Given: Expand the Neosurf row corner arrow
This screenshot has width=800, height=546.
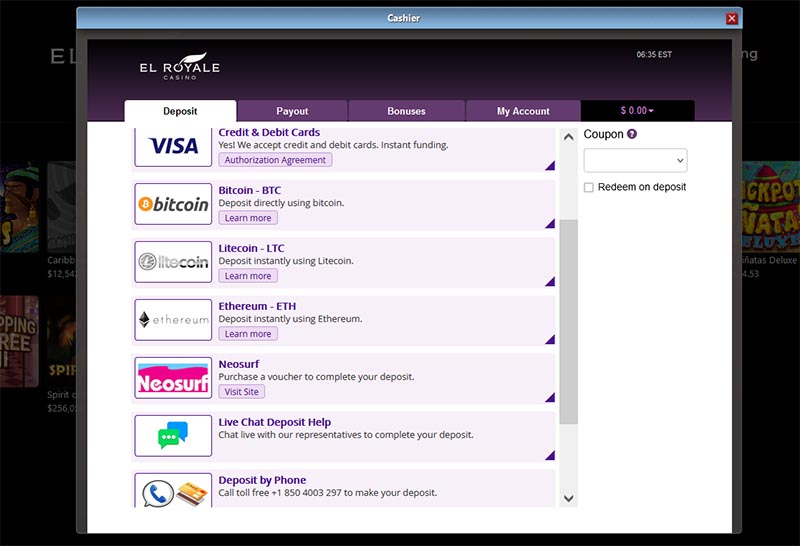Looking at the screenshot, I should pos(550,398).
